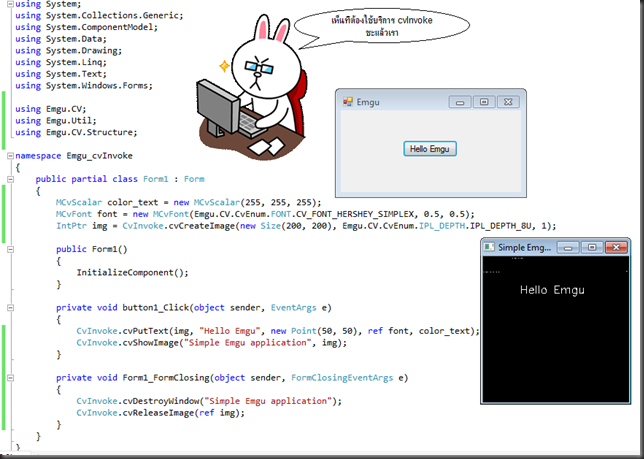
Task: Click the cvInvoke speech bubble text
Action: click(x=382, y=26)
